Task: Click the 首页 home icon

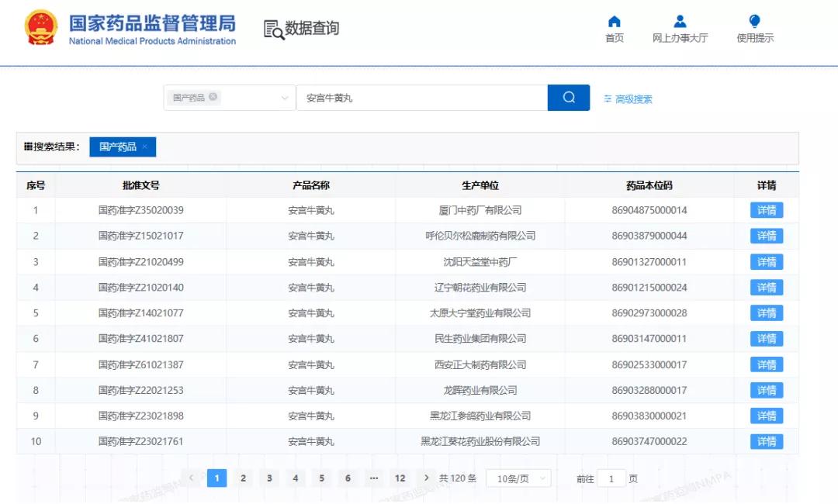Action: coord(614,22)
